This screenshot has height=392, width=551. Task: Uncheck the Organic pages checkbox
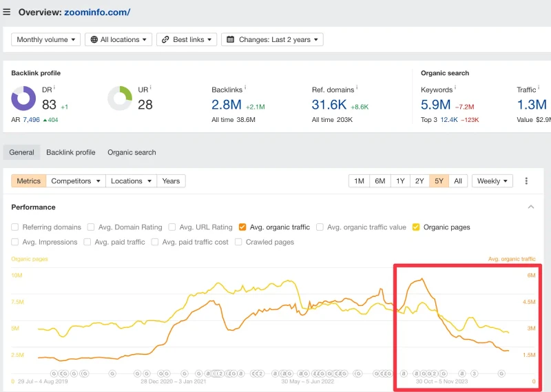tap(416, 227)
